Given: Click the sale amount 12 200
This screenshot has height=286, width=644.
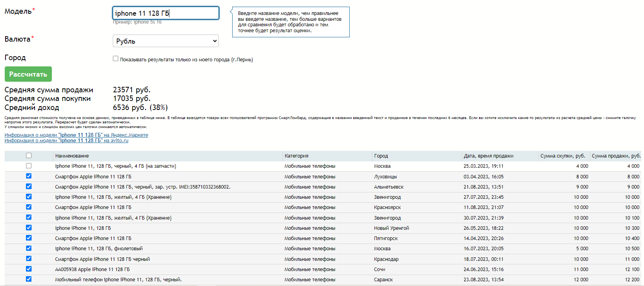Looking at the screenshot, I should coord(632,280).
